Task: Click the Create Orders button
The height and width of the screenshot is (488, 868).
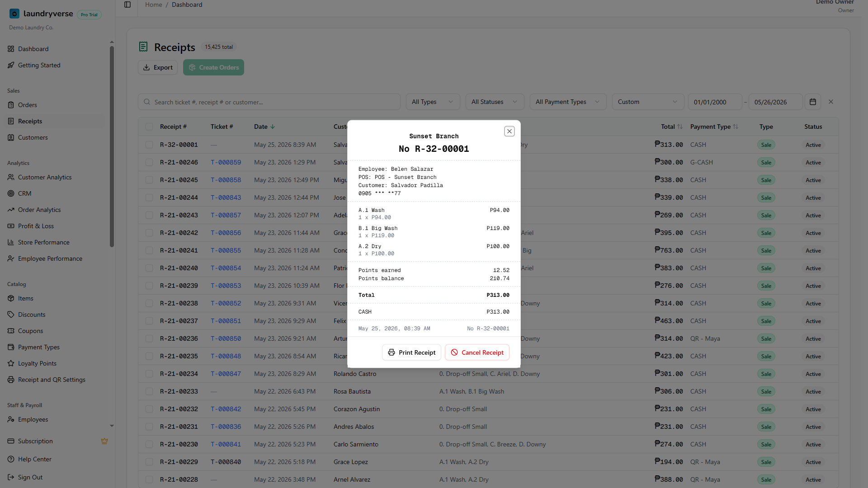Action: tap(213, 67)
